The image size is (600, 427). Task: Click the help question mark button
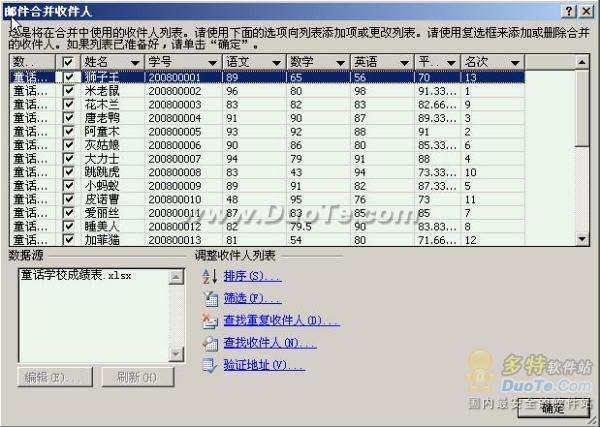point(569,11)
